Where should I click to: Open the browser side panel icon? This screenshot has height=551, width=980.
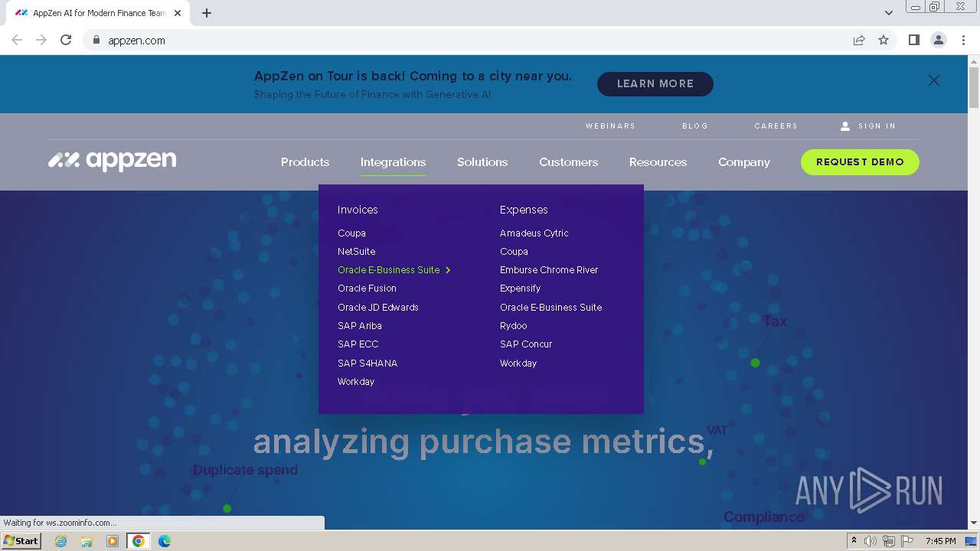pos(913,40)
